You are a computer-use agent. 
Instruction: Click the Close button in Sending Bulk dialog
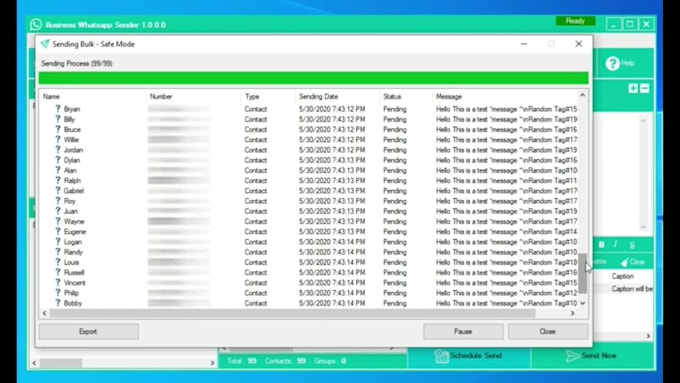tap(548, 331)
